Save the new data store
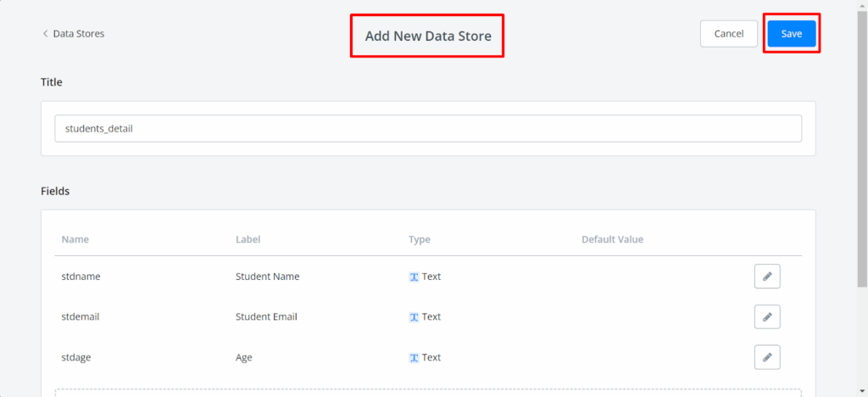The height and width of the screenshot is (397, 868). pyautogui.click(x=791, y=34)
